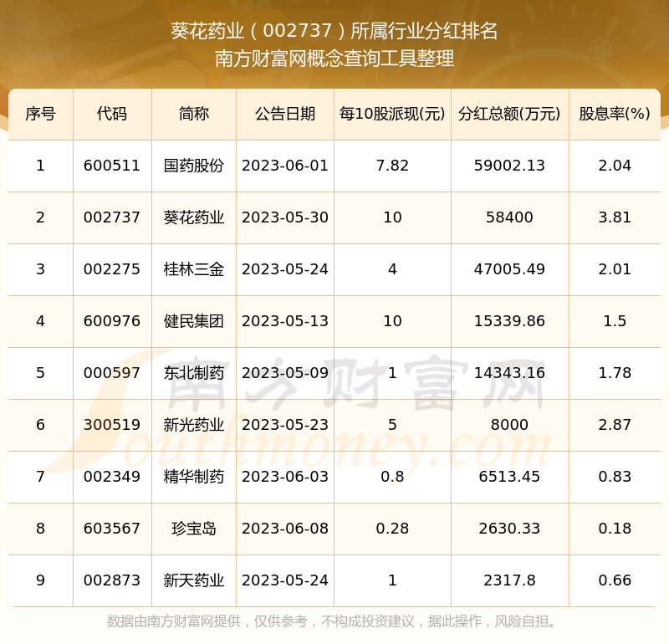Click total dividend 58400
669x644 pixels.
[509, 217]
